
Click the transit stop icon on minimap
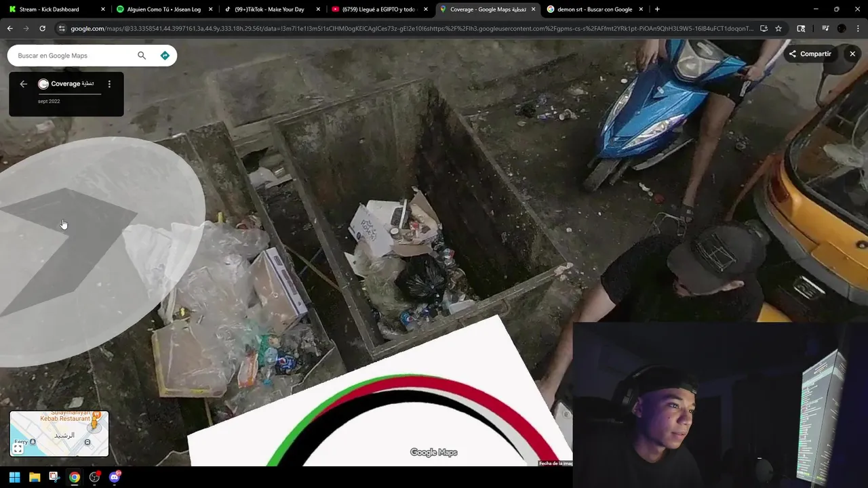point(87,442)
